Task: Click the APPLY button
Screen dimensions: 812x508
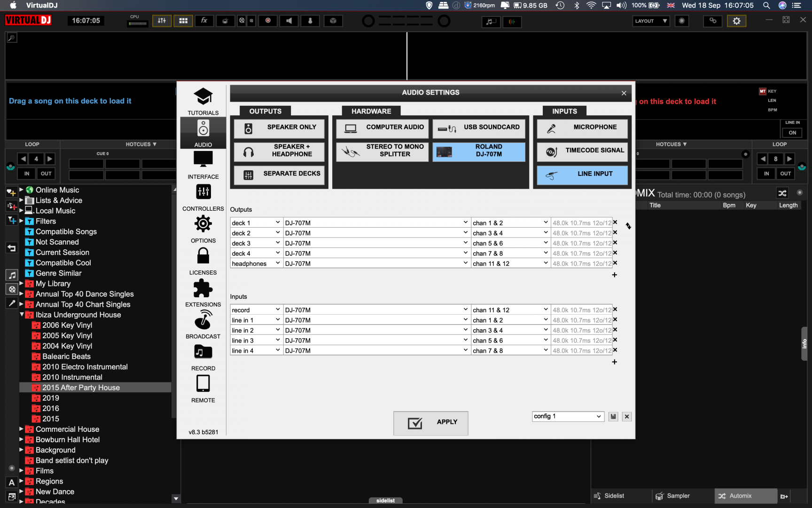Action: coord(431,423)
